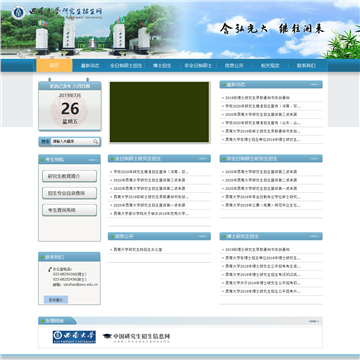This screenshot has width=360, height=360.
Task: Click the 办公室电话 phone icon
Action: [x=50, y=269]
